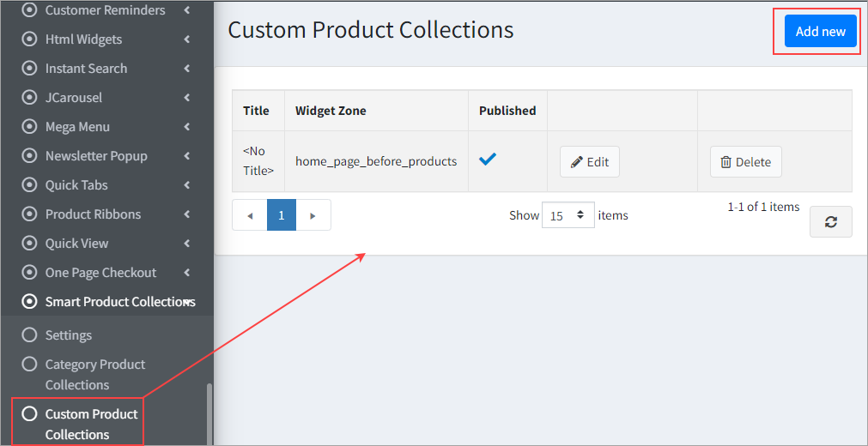
Task: Click the Product Ribbons circle icon
Action: [30, 214]
